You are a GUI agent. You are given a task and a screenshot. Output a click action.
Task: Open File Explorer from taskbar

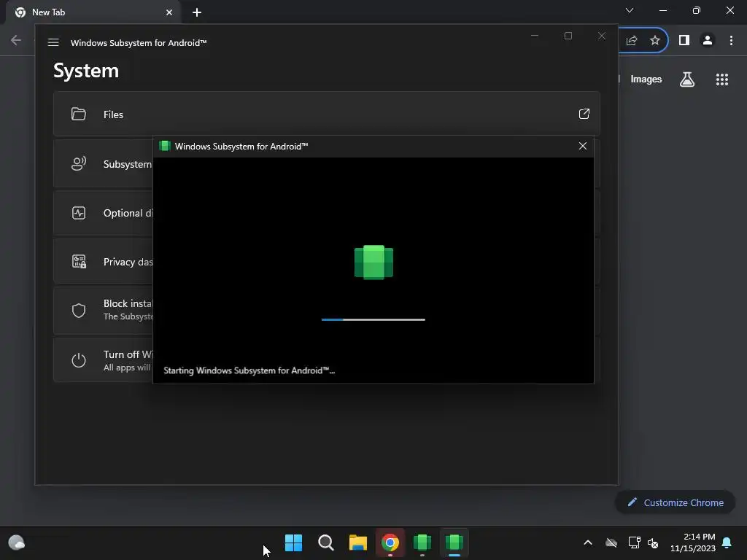357,542
